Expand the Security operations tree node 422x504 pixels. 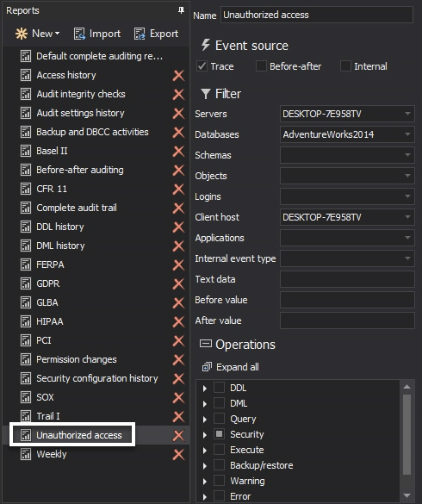205,434
